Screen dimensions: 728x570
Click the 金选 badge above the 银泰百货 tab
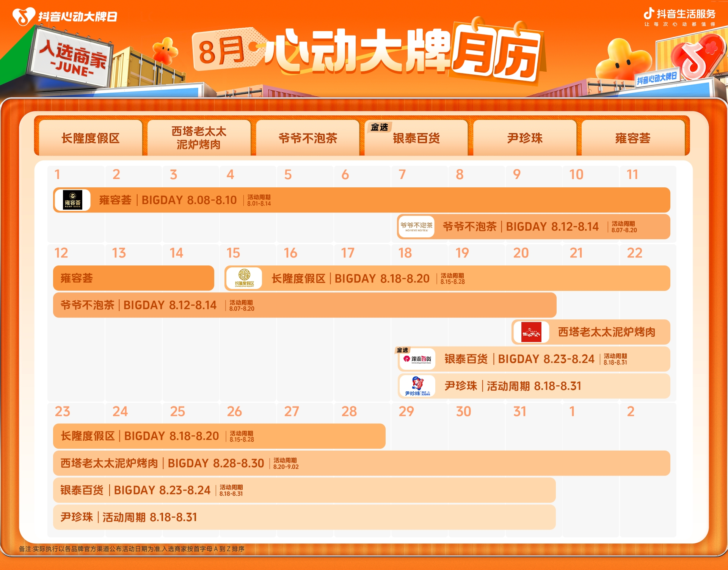379,127
